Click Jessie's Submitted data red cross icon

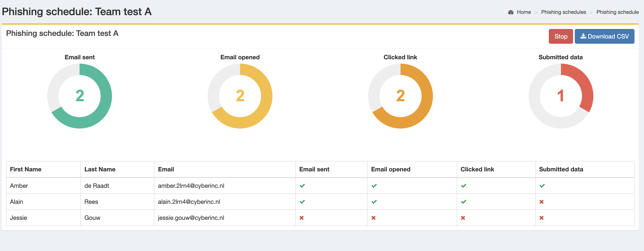pos(541,218)
